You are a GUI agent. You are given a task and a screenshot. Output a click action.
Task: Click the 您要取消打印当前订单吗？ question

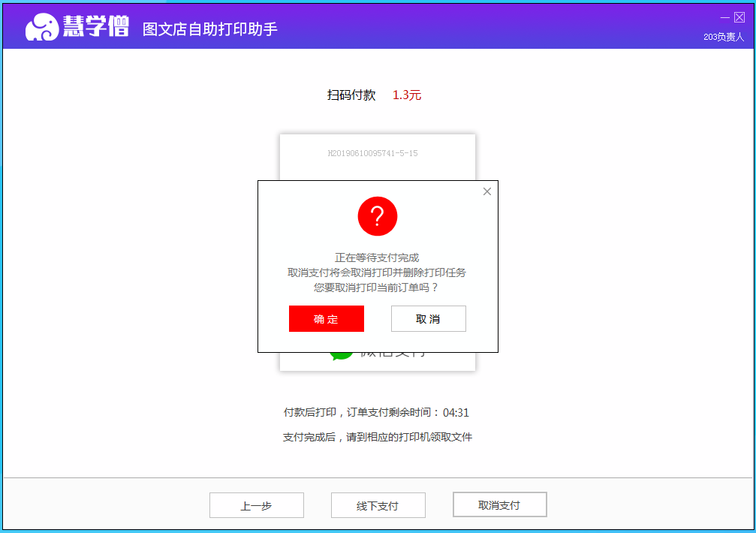point(377,288)
